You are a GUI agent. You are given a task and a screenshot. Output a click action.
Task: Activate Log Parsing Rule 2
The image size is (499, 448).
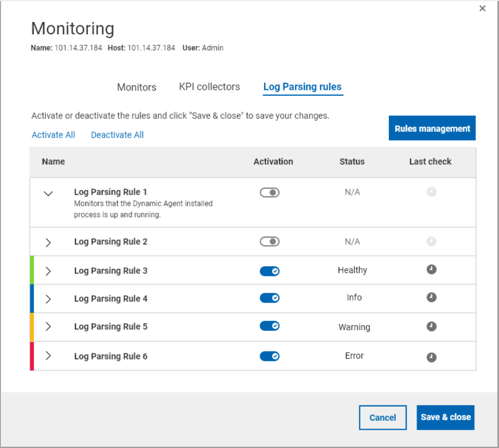point(269,242)
